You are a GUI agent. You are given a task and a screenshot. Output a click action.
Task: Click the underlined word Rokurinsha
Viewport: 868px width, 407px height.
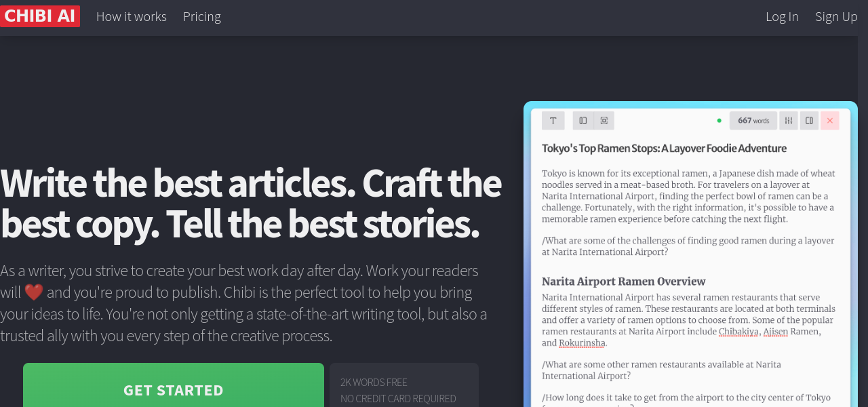582,343
